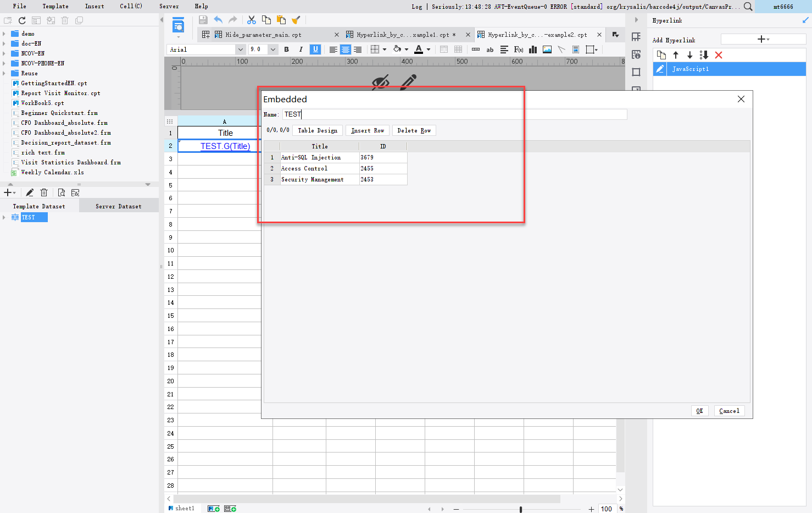The image size is (812, 513).
Task: Click the Cut scissors icon
Action: [x=252, y=20]
